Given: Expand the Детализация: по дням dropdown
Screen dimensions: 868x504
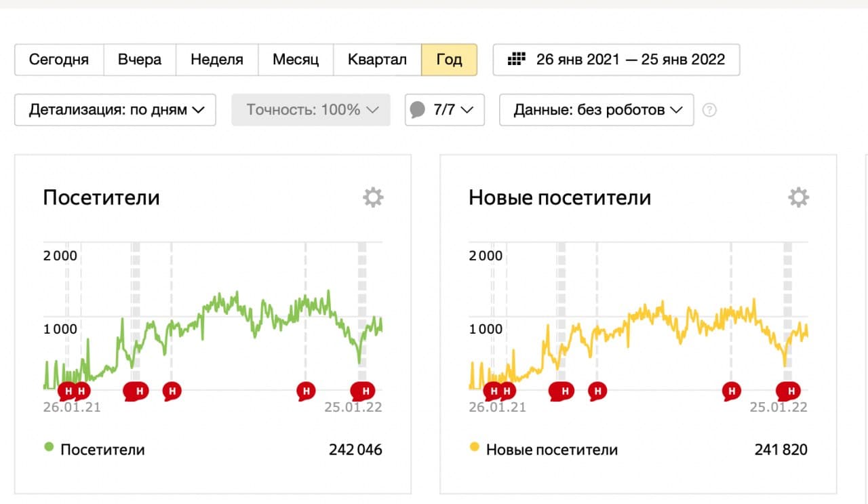Looking at the screenshot, I should 115,110.
